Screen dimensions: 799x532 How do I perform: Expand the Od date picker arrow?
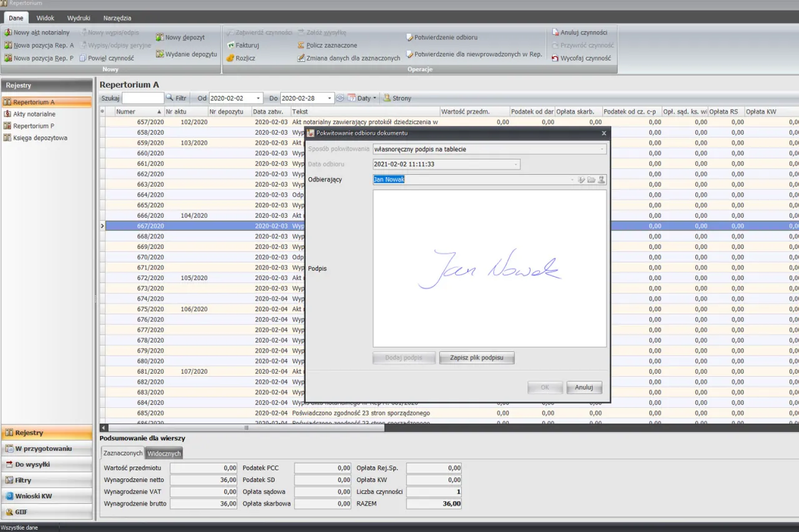tap(258, 99)
